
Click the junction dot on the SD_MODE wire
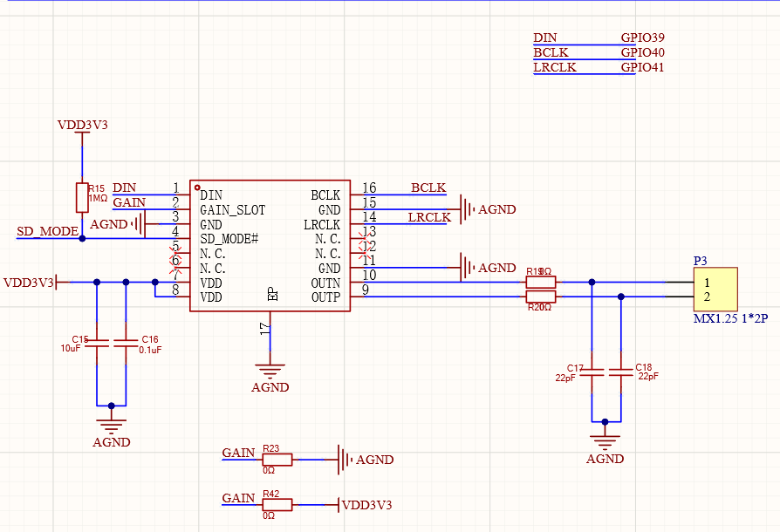pos(82,239)
